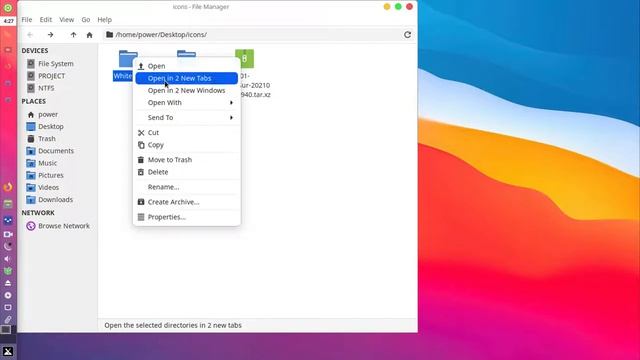640x360 pixels.
Task: Click the paperclip icon in dock
Action: pos(8,320)
